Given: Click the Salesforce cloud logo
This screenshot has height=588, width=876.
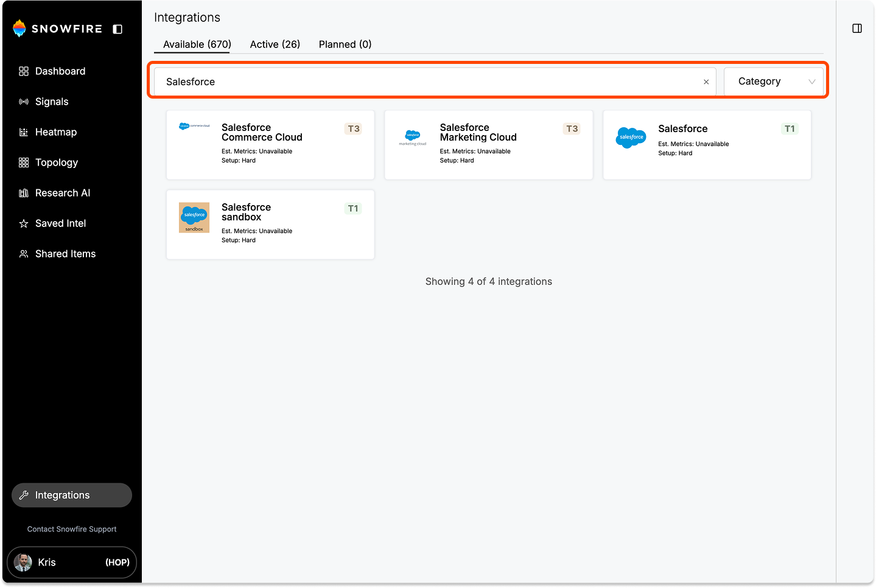Looking at the screenshot, I should click(631, 138).
